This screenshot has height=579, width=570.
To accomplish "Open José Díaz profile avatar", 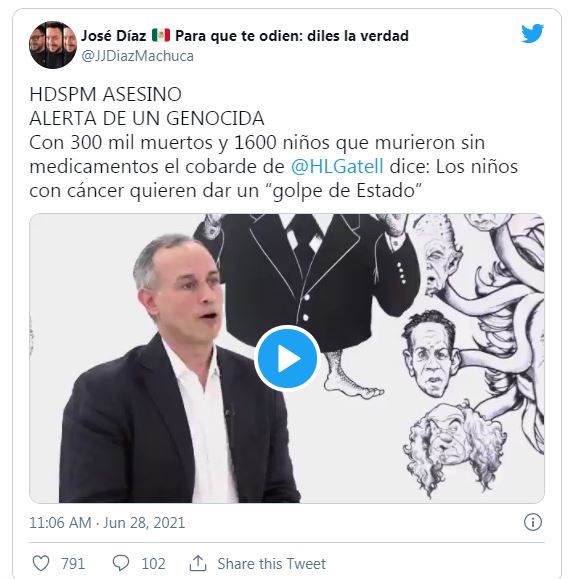I will 53,45.
